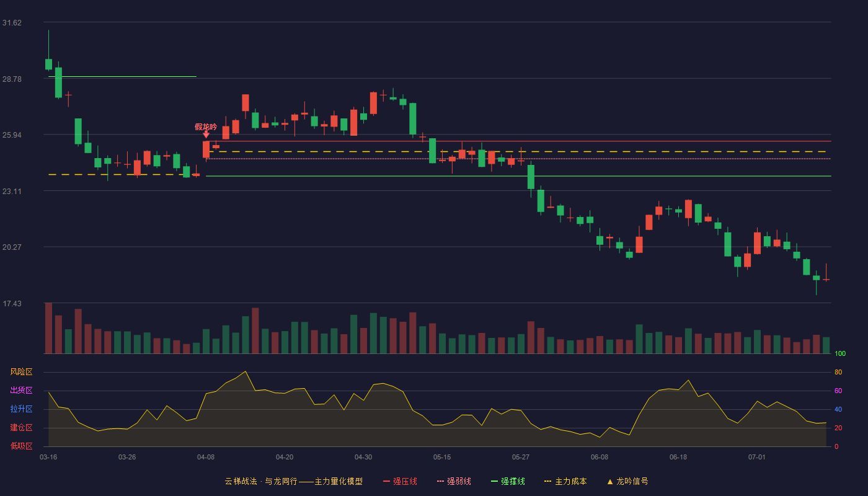Click the 07-01 date axis label

pyautogui.click(x=757, y=457)
